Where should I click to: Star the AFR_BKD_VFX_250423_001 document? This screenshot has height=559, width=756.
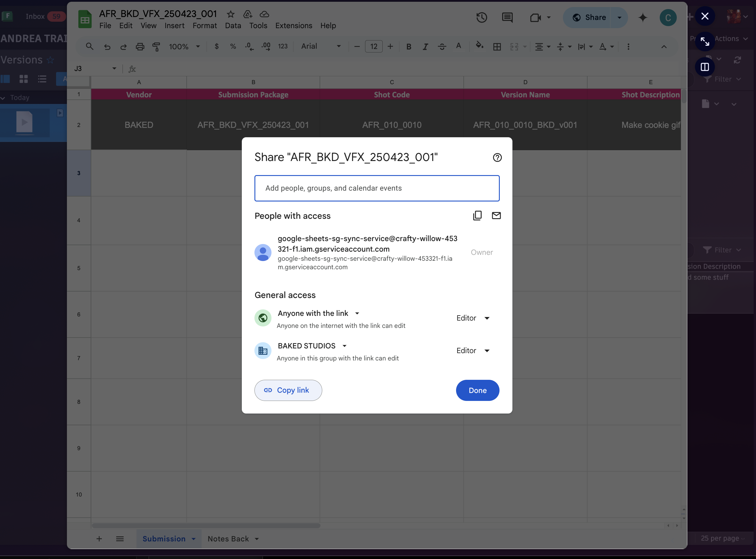pyautogui.click(x=231, y=14)
